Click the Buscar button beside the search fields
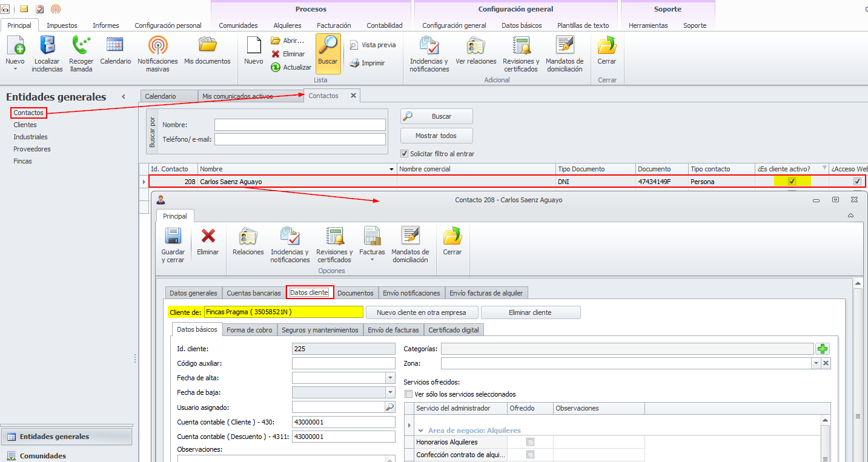Image resolution: width=868 pixels, height=462 pixels. coord(437,116)
